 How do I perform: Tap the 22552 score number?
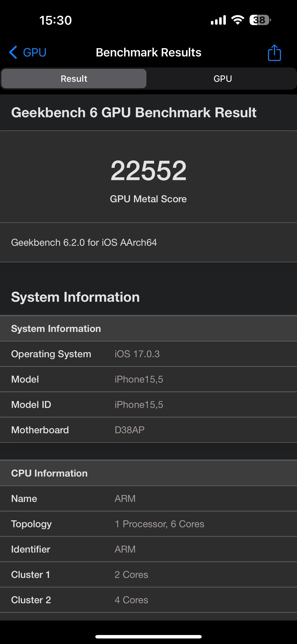point(148,170)
